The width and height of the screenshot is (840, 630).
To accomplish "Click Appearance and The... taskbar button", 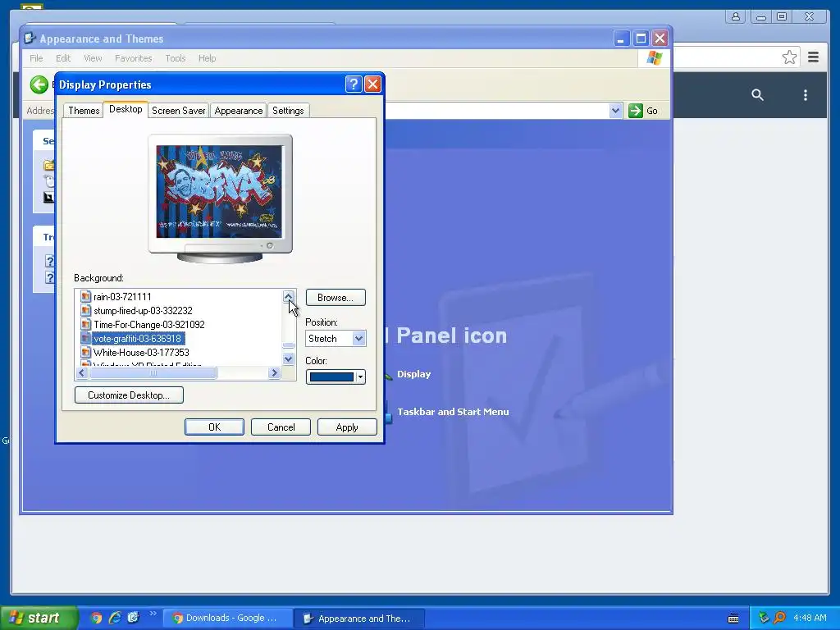I will pyautogui.click(x=359, y=619).
